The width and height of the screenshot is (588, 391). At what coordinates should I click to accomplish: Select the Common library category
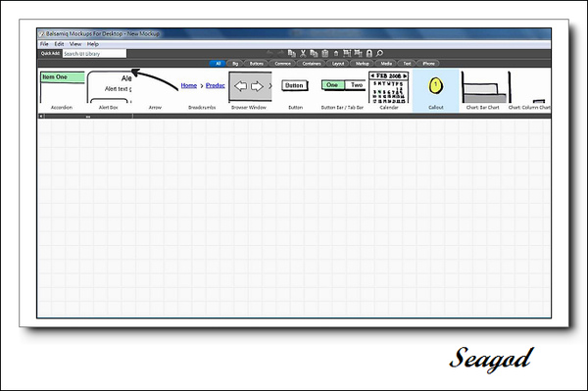point(283,64)
